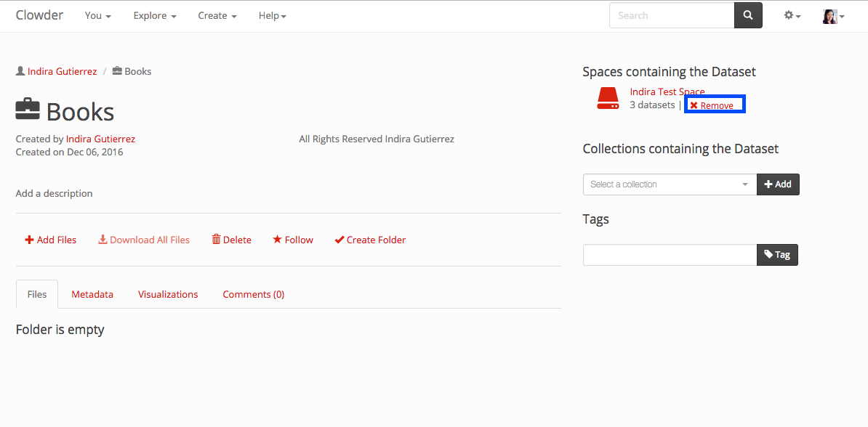Viewport: 868px width, 427px height.
Task: Delete the Books dataset
Action: click(x=231, y=240)
